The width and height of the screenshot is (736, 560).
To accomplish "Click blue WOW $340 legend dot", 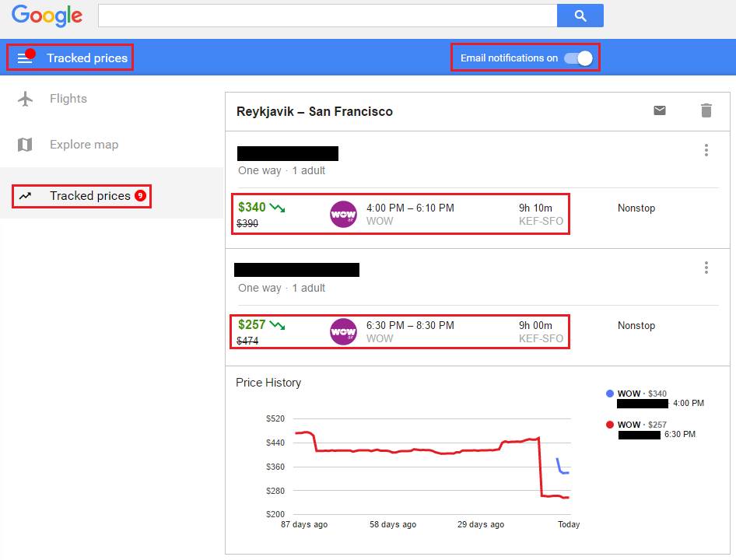I will coord(610,394).
